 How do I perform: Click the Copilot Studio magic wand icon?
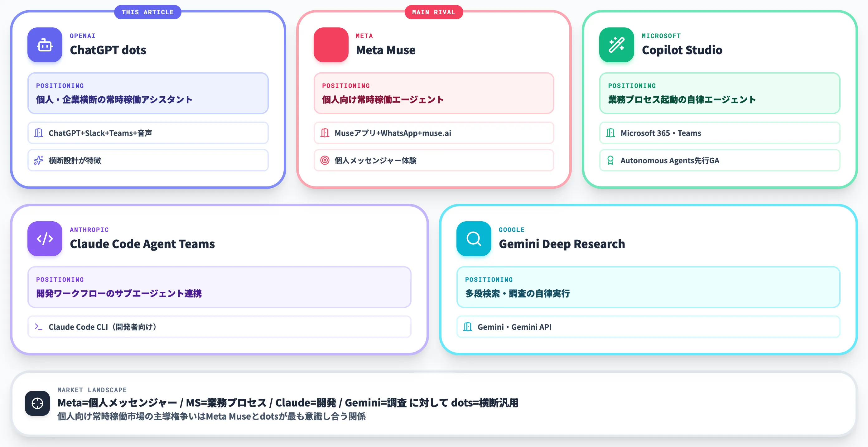click(617, 45)
